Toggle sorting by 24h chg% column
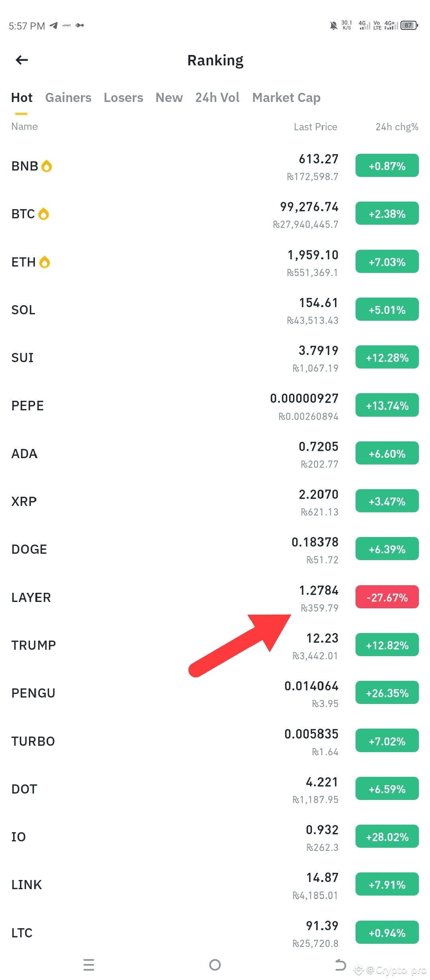This screenshot has height=980, width=430. [x=397, y=127]
